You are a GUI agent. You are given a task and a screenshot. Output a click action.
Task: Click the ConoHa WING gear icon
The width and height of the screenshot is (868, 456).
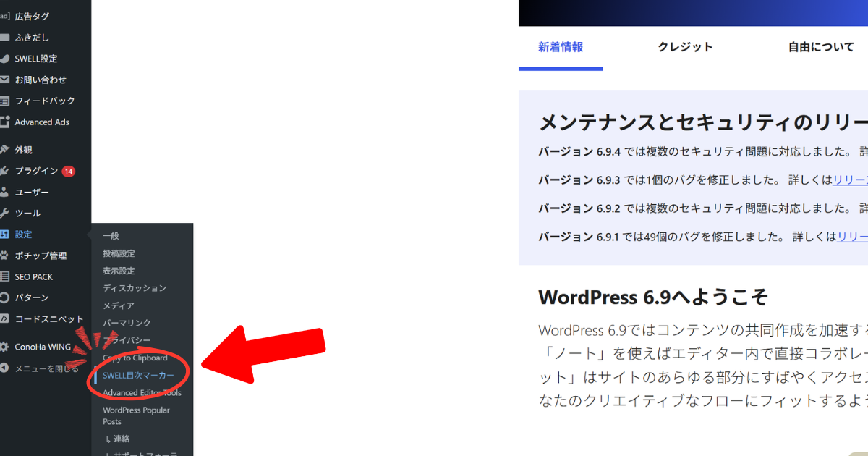pos(4,347)
